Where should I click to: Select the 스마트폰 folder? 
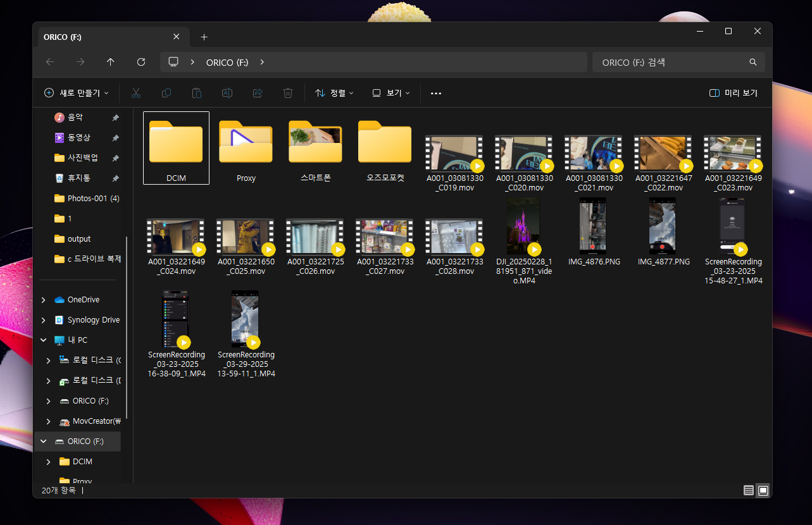315,149
